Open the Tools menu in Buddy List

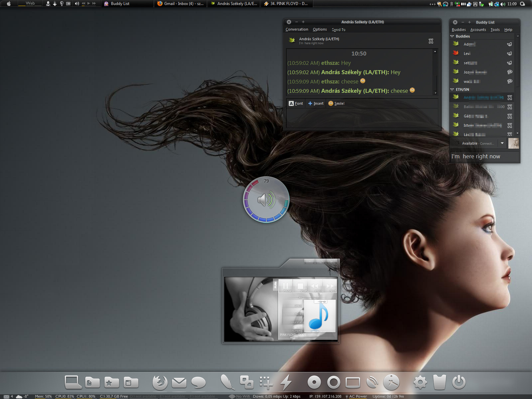pos(495,30)
